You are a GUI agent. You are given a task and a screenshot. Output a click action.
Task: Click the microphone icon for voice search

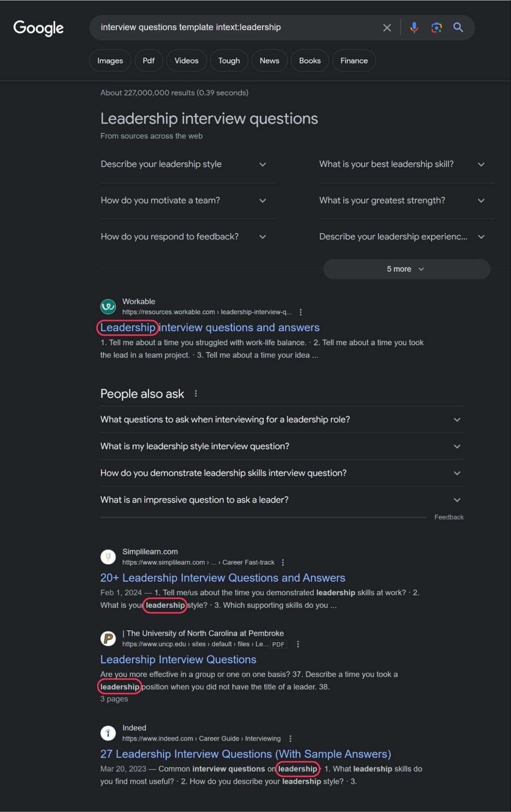(414, 28)
